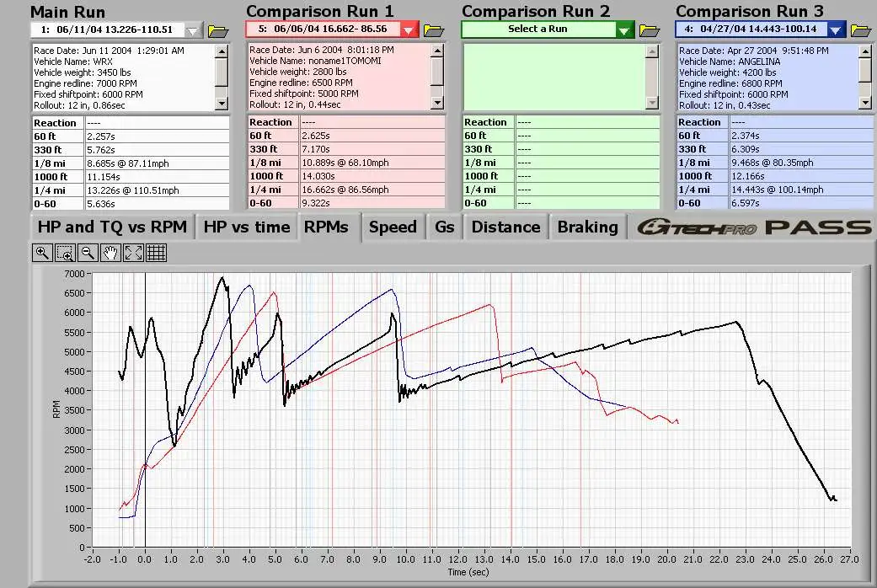
Task: Expand Comparison Run 3 blue dropdown
Action: click(x=836, y=30)
